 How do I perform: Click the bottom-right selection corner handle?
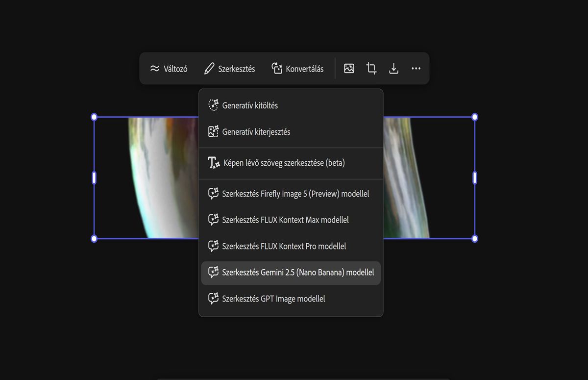tap(474, 239)
